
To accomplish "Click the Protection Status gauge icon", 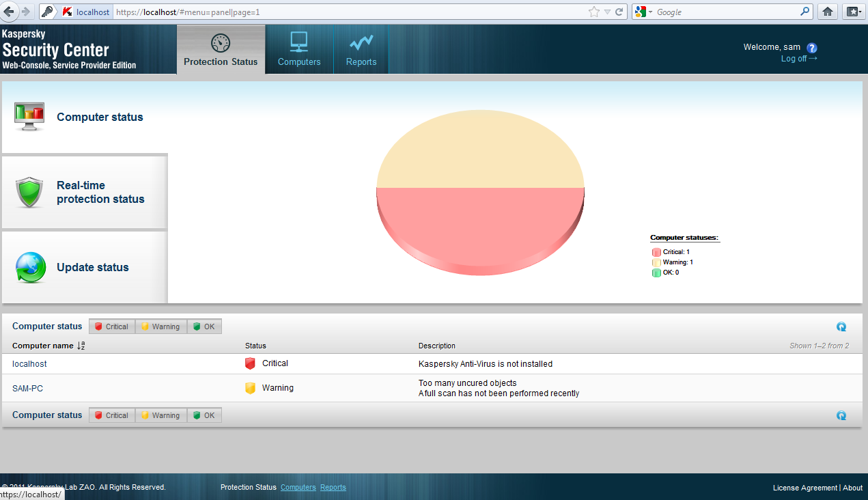I will (220, 42).
